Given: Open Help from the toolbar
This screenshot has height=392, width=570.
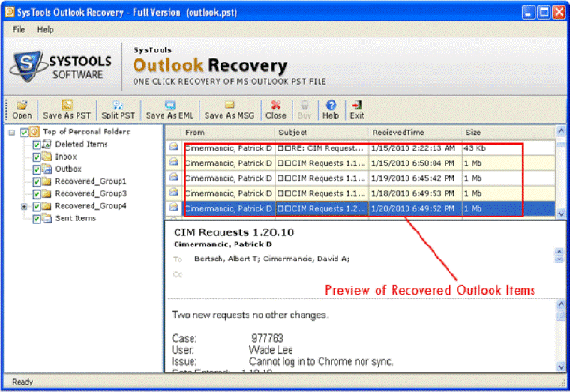Looking at the screenshot, I should (330, 109).
